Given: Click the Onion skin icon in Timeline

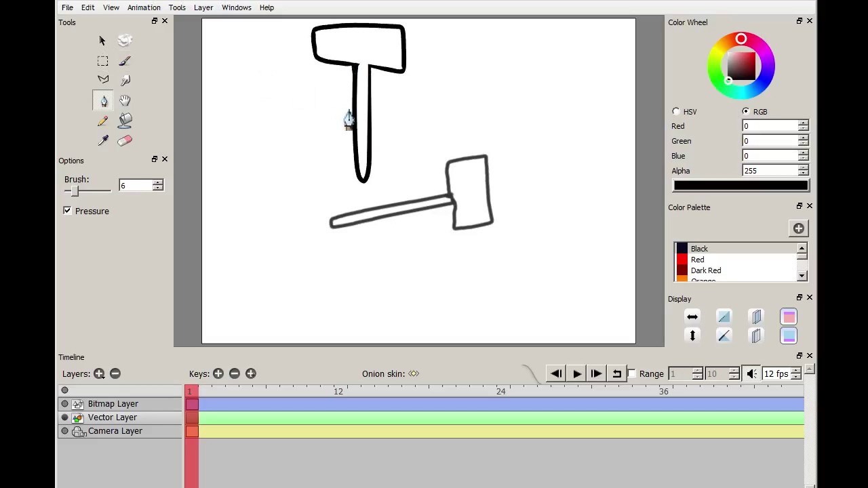Looking at the screenshot, I should 414,373.
